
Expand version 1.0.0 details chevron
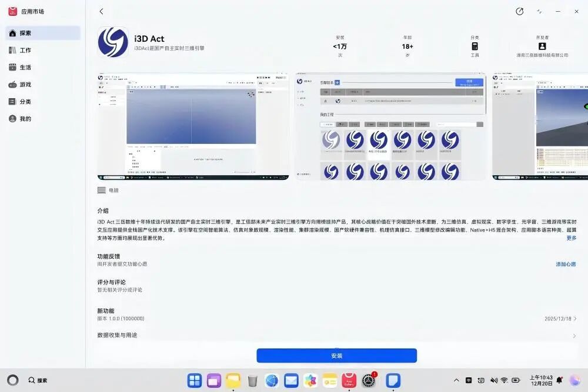[574, 319]
